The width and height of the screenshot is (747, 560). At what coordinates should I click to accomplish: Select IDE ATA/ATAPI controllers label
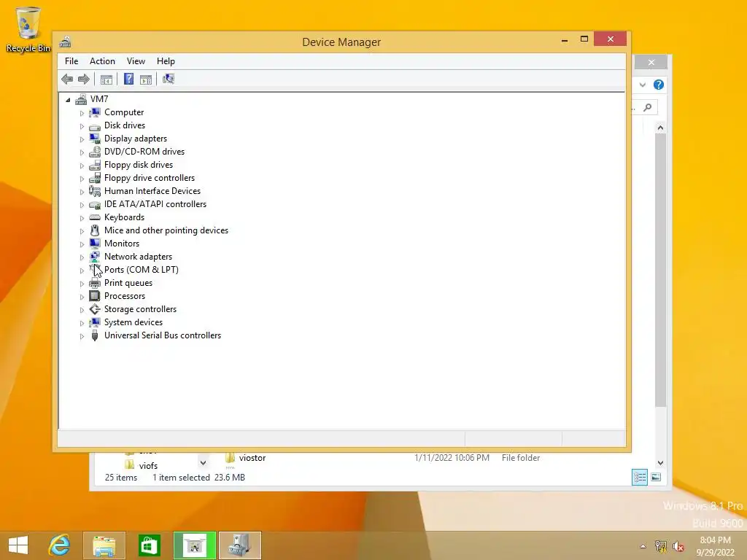[155, 204]
